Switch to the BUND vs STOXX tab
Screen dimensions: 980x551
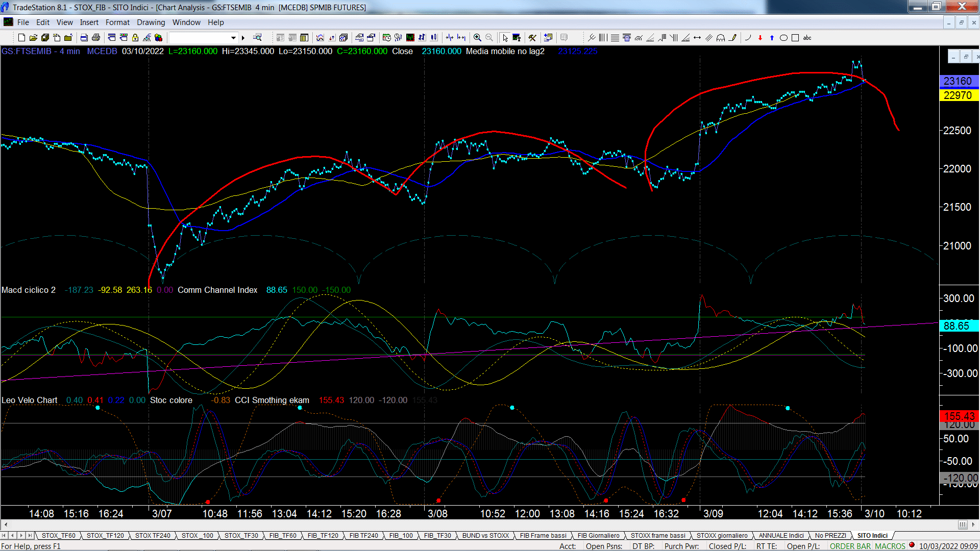tap(485, 535)
